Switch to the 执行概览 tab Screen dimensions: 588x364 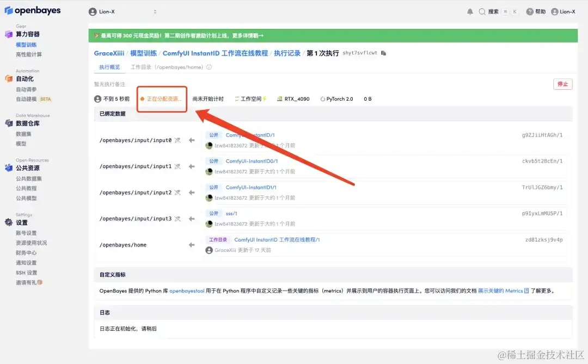point(109,67)
